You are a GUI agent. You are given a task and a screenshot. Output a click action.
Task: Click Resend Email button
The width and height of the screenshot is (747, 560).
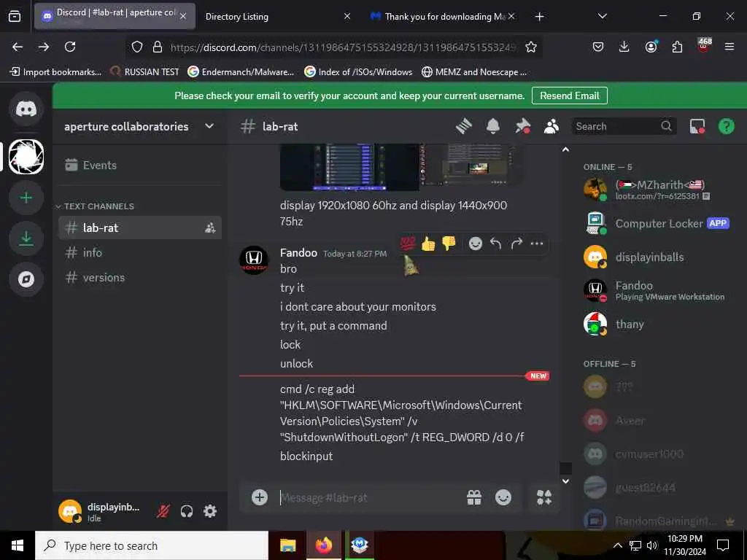coord(569,96)
